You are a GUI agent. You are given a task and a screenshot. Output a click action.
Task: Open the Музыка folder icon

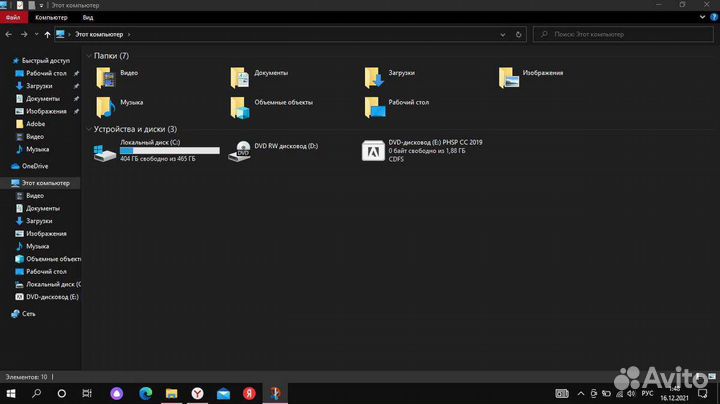tap(105, 104)
